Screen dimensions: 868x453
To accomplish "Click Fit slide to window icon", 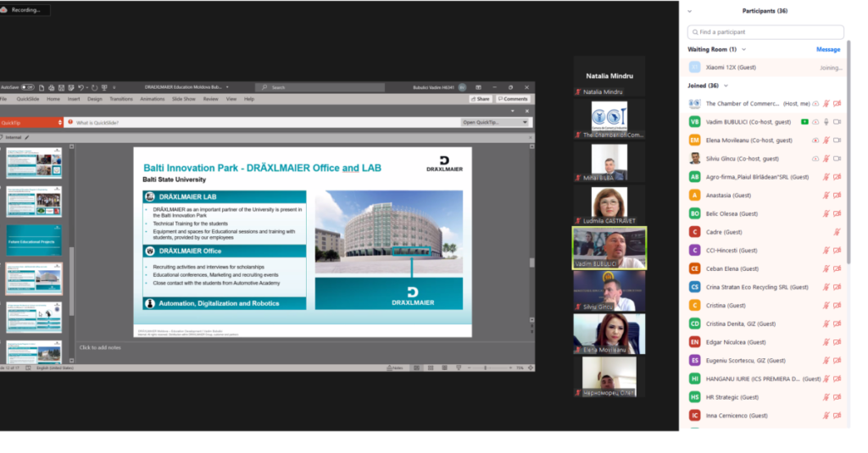I will click(x=531, y=367).
